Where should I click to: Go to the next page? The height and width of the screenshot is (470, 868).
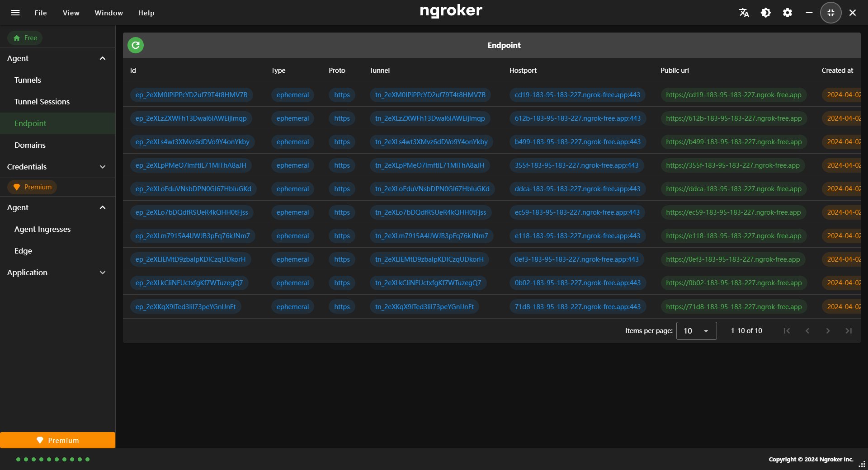point(828,331)
